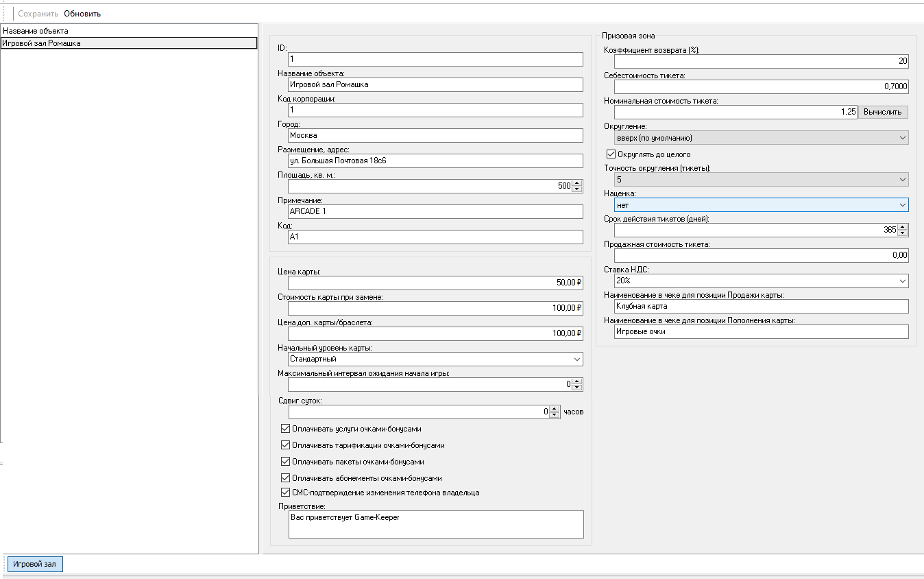The width and height of the screenshot is (924, 579).
Task: Select Игровой зал Ромашка in object list
Action: tap(129, 43)
